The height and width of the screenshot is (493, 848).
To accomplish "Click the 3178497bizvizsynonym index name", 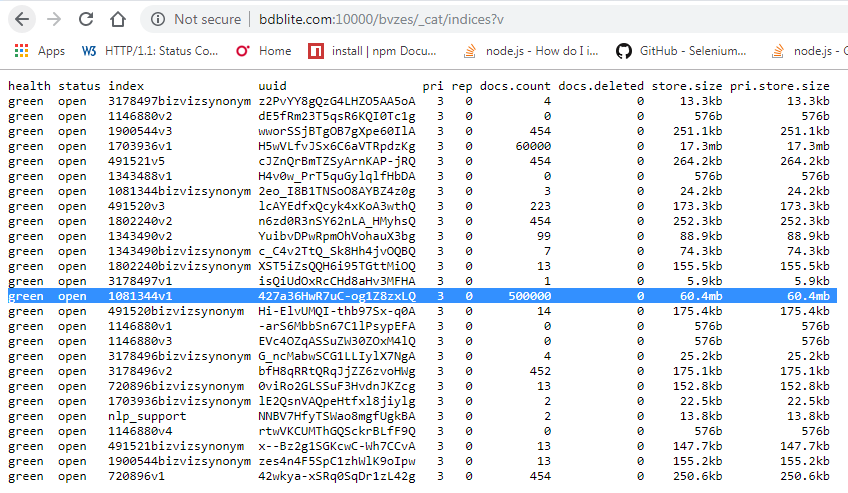I will point(180,101).
